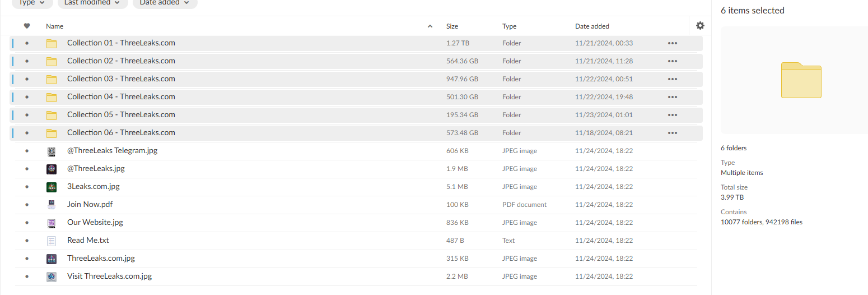The height and width of the screenshot is (295, 868).
Task: Toggle favorite dot for @ThreeLeaks.jpg
Action: (27, 169)
